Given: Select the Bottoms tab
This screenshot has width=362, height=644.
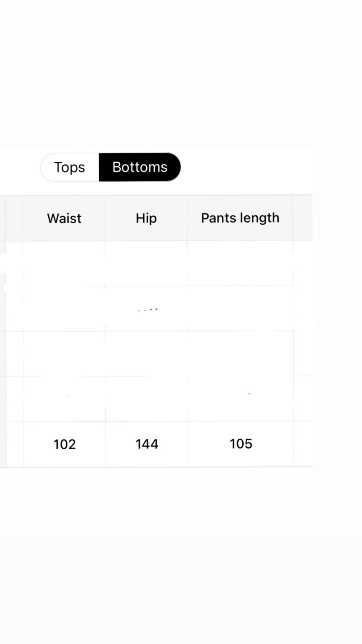Looking at the screenshot, I should tap(140, 167).
